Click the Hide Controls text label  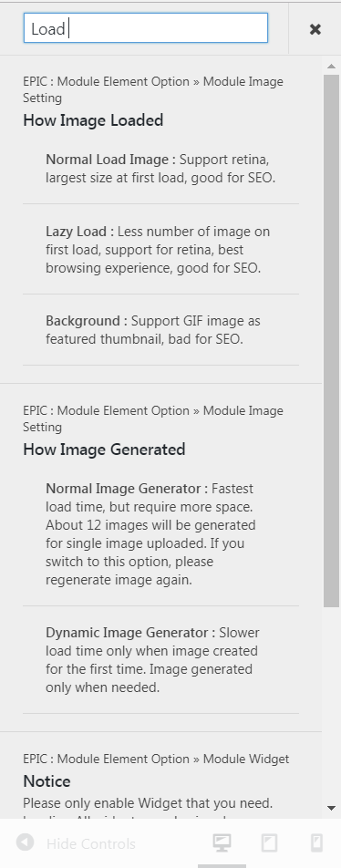click(x=91, y=843)
